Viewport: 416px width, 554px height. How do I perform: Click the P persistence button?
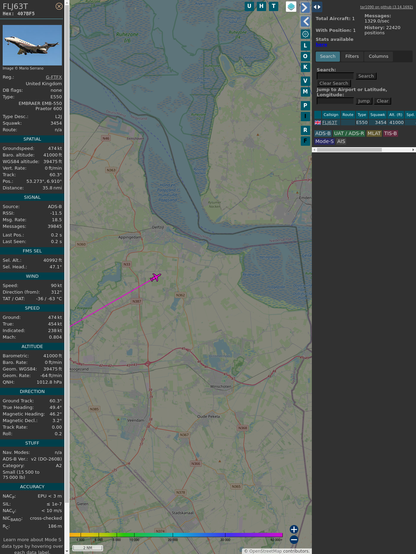tap(305, 106)
